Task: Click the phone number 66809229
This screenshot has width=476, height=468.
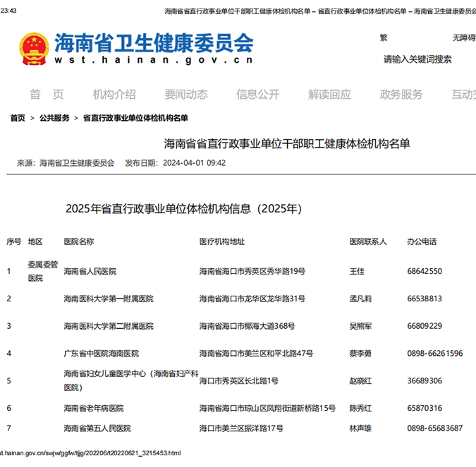Action: pos(425,326)
